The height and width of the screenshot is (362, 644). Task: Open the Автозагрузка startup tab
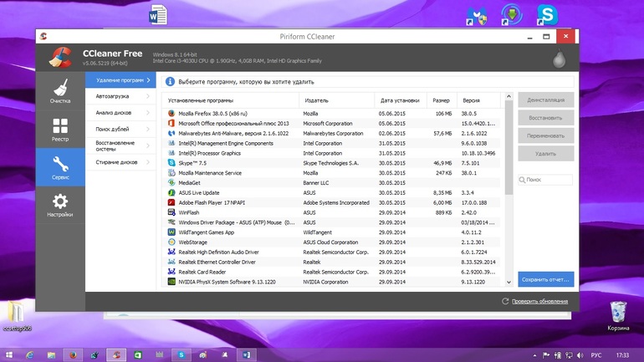pyautogui.click(x=120, y=96)
